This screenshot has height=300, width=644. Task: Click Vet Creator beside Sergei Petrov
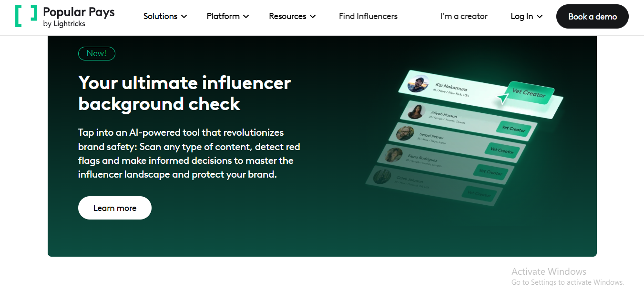coord(502,151)
